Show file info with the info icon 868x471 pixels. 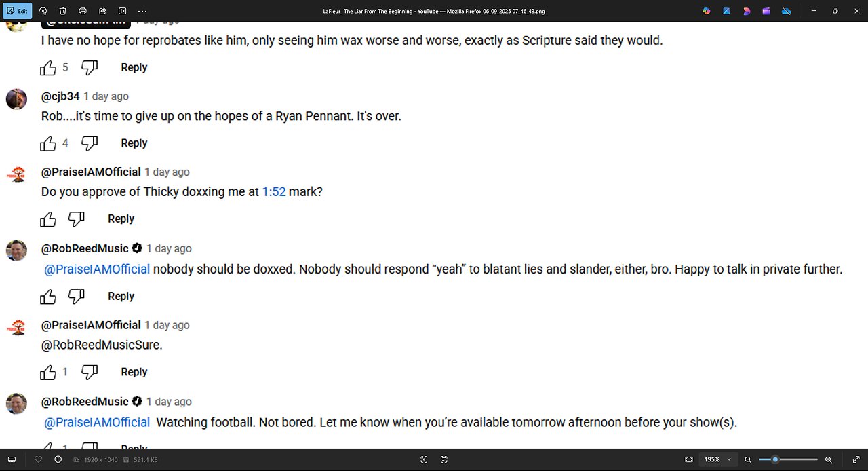tap(58, 459)
